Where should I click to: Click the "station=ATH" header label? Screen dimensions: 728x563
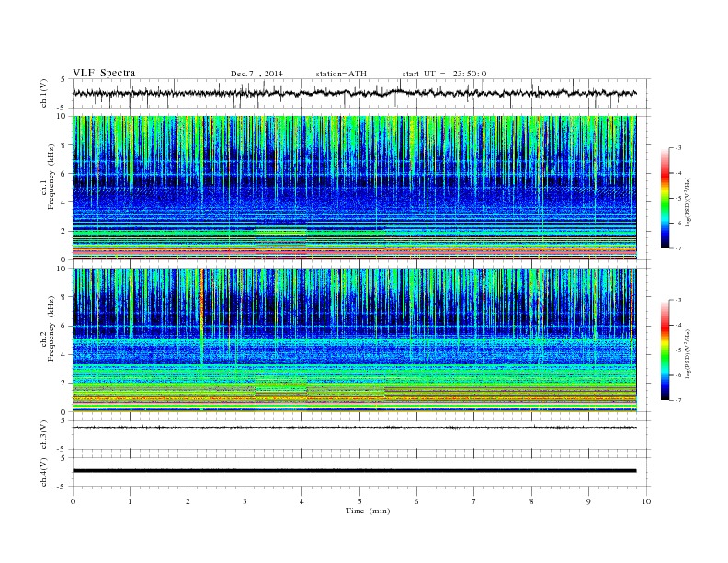[341, 74]
